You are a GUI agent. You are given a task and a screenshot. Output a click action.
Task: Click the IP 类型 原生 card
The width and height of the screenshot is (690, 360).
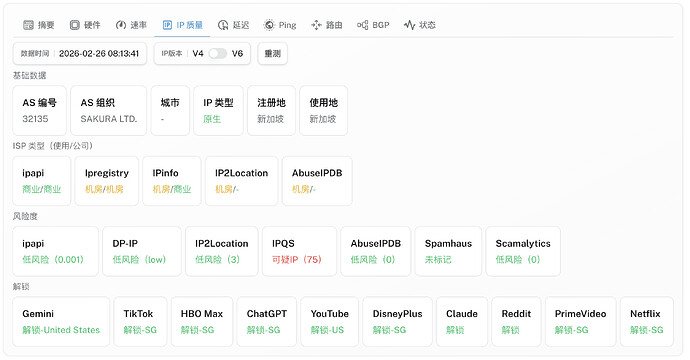coord(218,110)
